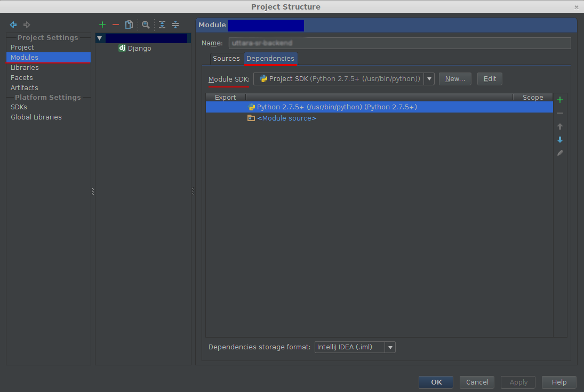Confirm with the OK button
This screenshot has height=392, width=584.
point(436,382)
